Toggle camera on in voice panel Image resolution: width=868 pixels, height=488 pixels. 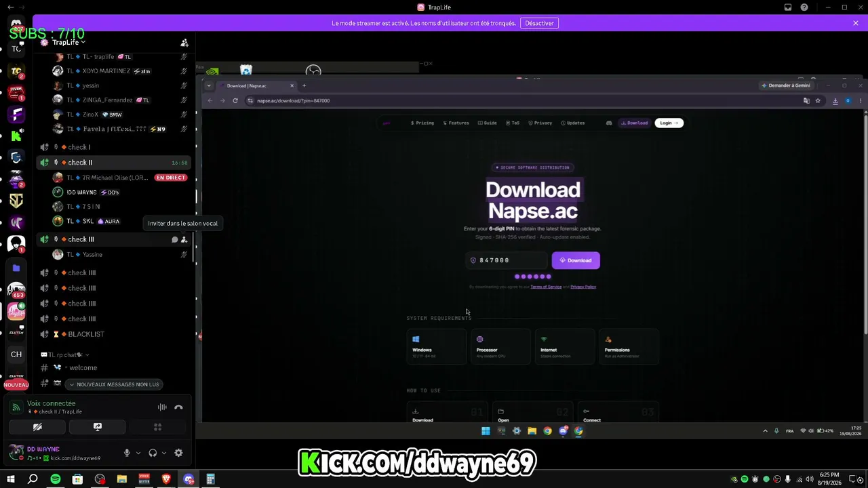pyautogui.click(x=37, y=427)
